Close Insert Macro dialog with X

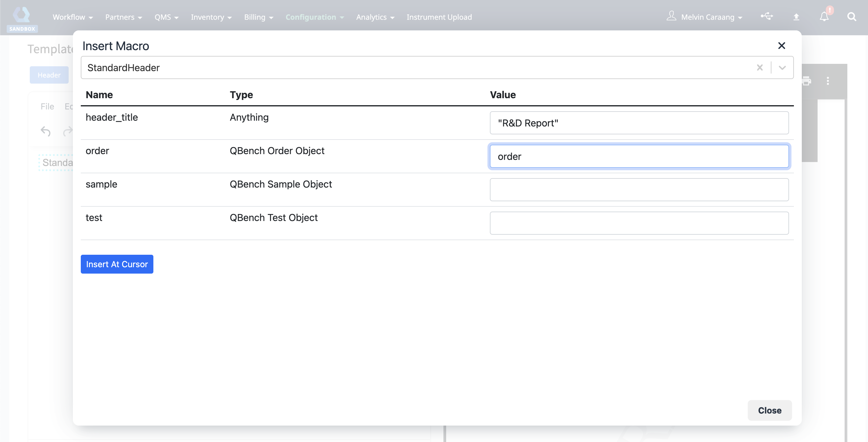click(x=781, y=46)
